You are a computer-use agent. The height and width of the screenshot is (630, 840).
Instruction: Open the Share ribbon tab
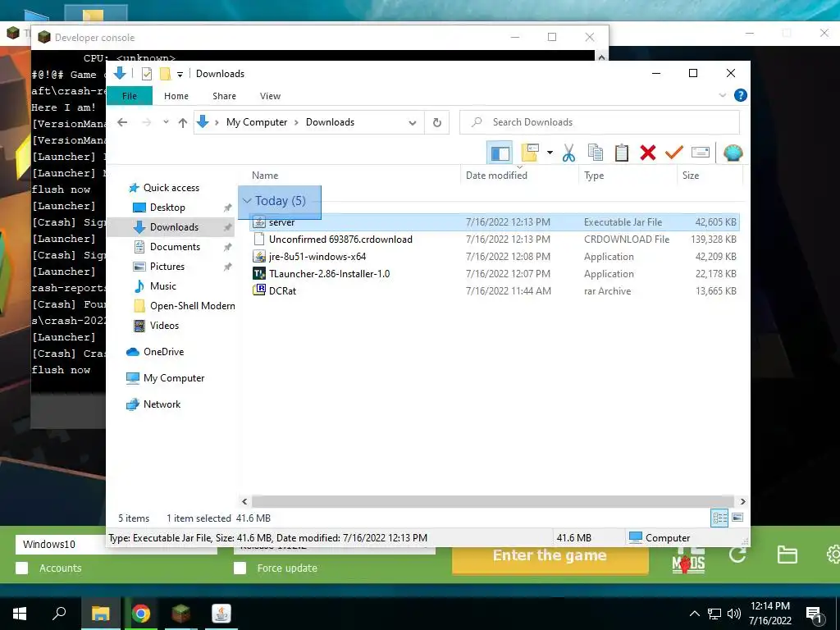click(224, 96)
